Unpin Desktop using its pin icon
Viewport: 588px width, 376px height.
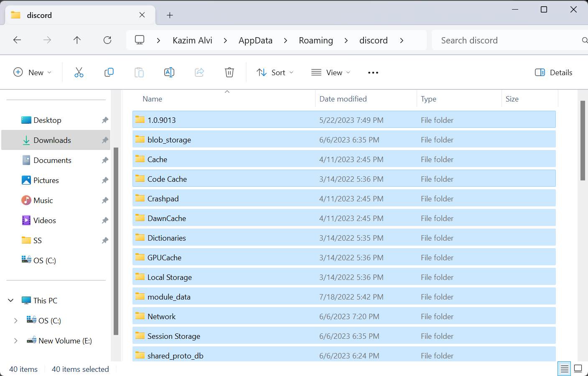click(x=105, y=120)
